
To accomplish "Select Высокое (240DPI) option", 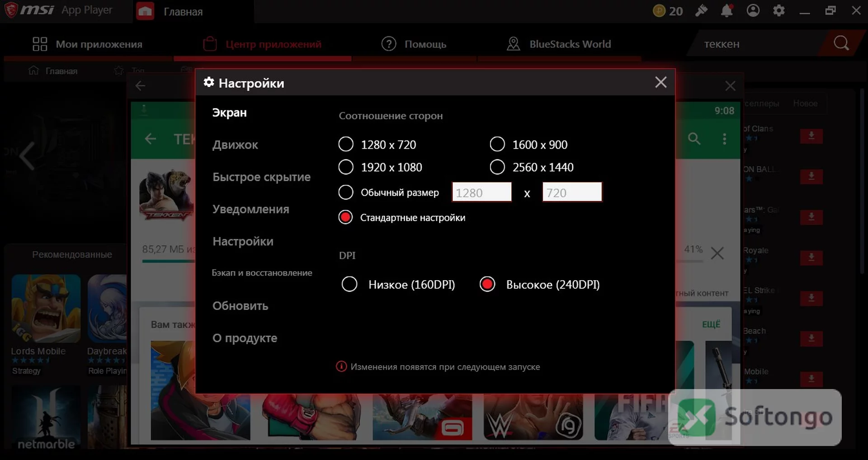I will coord(487,284).
